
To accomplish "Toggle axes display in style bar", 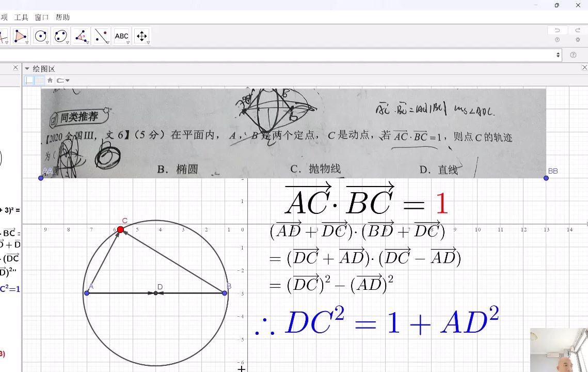I will click(x=29, y=80).
